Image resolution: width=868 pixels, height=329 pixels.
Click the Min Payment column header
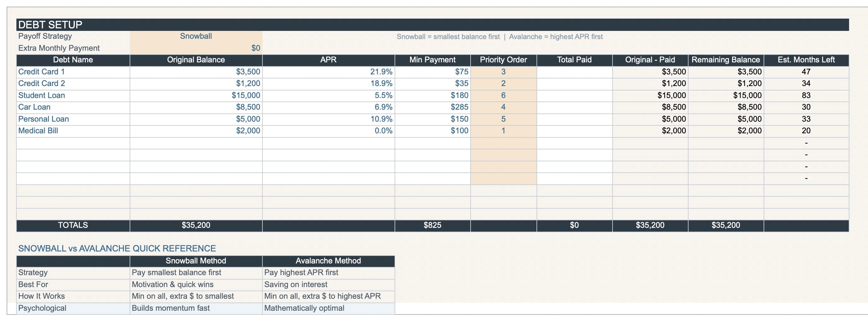pos(433,60)
